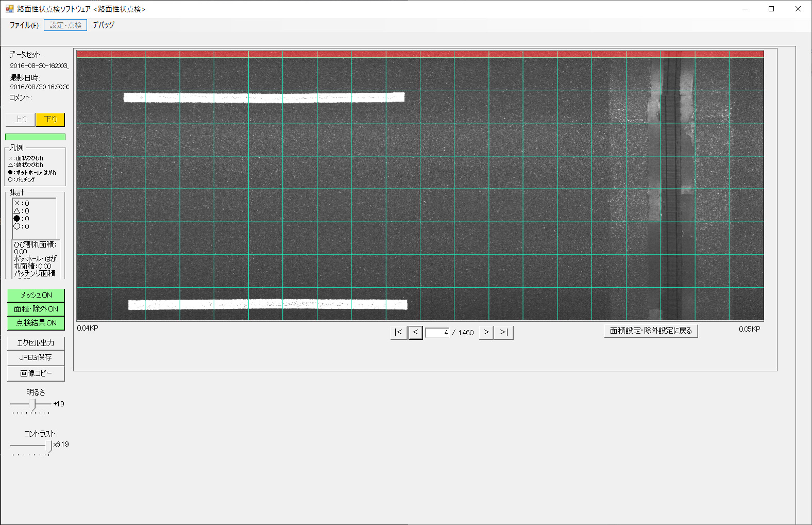Click the 明るさ brightness slider handle
The width and height of the screenshot is (812, 525).
[34, 404]
